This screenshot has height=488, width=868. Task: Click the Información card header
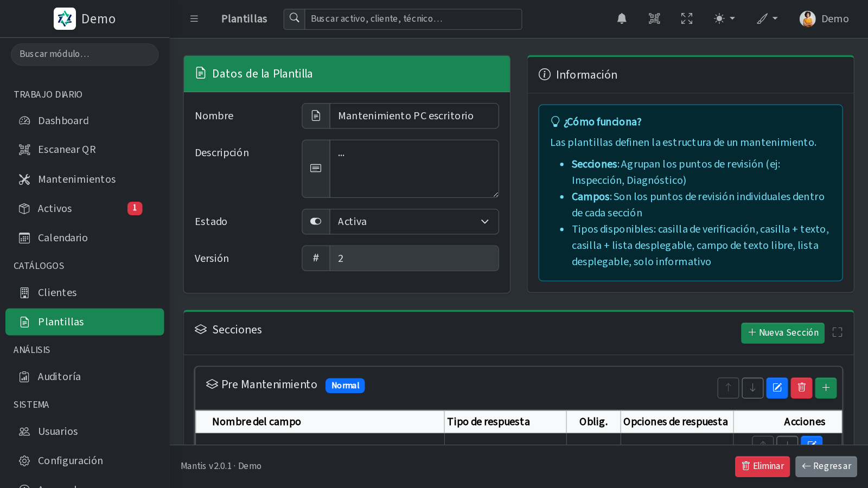coord(691,75)
